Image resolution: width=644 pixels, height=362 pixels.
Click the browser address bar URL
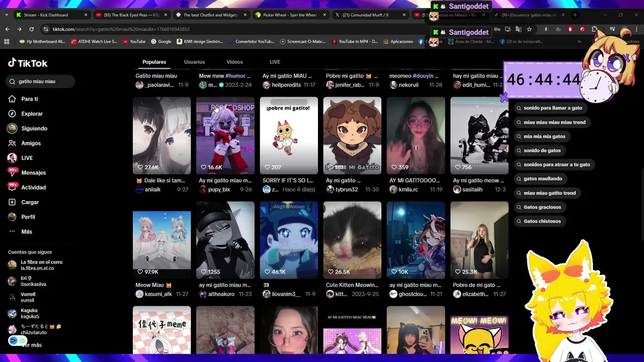(121, 29)
